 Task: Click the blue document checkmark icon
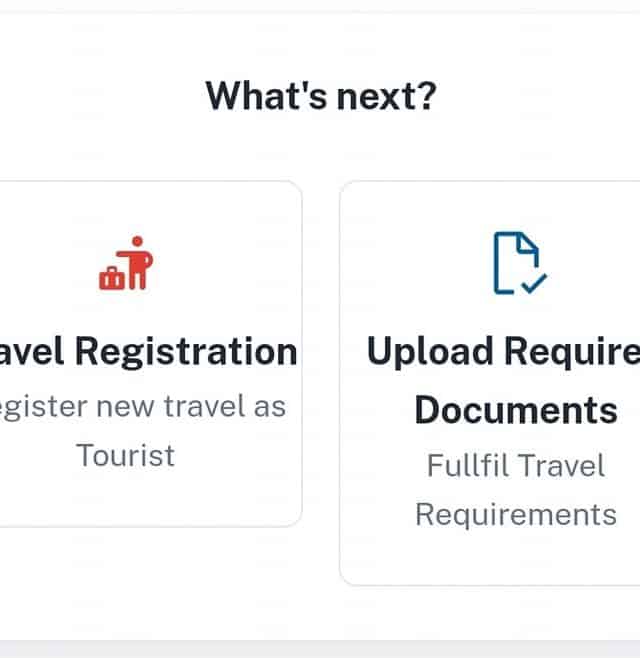516,263
